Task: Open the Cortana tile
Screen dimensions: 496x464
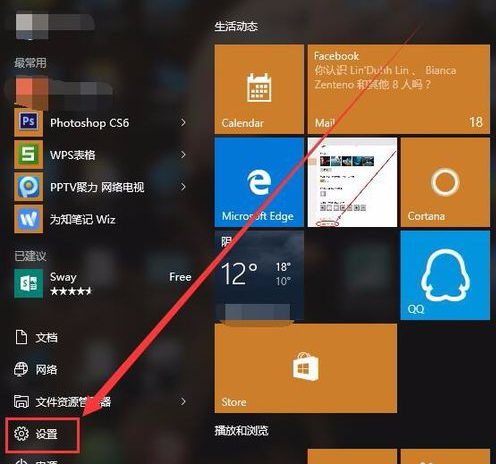Action: (x=445, y=182)
